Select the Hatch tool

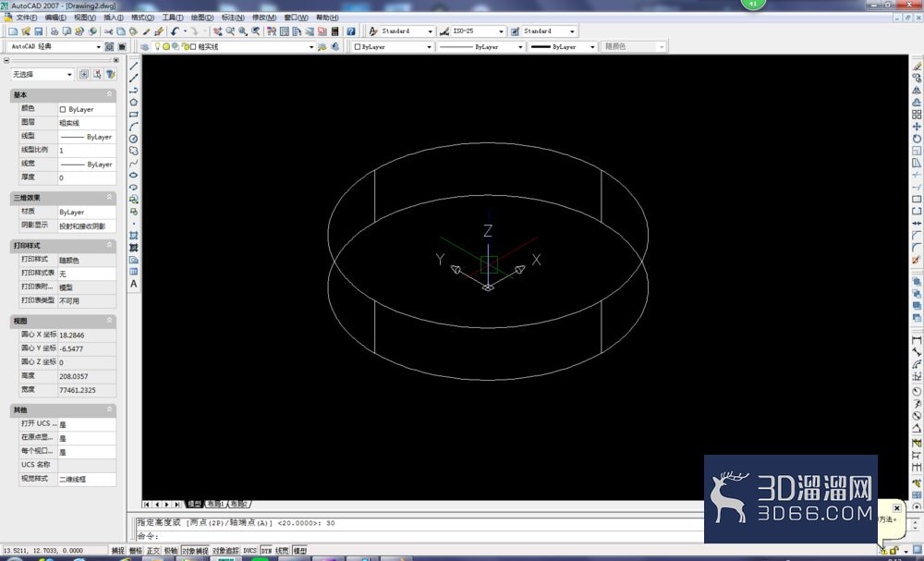tap(134, 235)
